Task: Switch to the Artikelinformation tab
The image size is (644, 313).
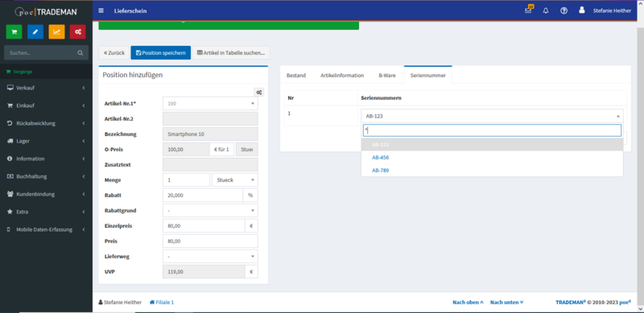Action: tap(342, 76)
